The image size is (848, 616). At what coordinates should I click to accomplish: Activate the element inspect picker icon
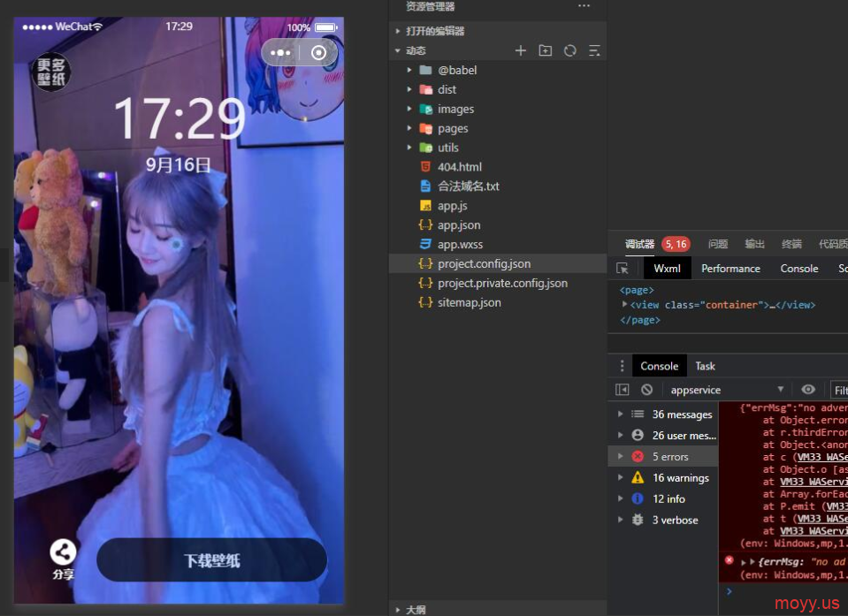[623, 269]
